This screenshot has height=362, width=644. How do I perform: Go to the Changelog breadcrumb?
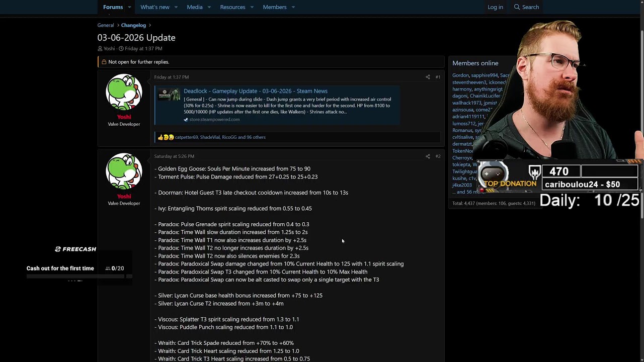(133, 25)
